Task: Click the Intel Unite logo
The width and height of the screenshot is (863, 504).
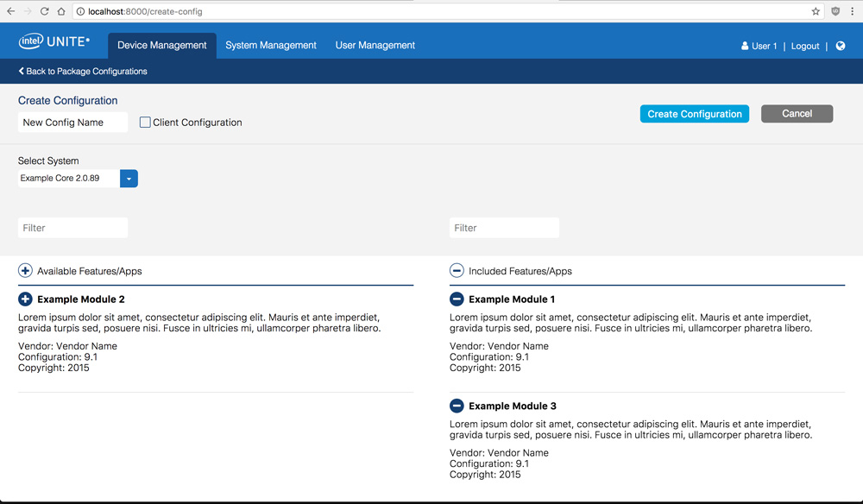Action: (x=54, y=41)
